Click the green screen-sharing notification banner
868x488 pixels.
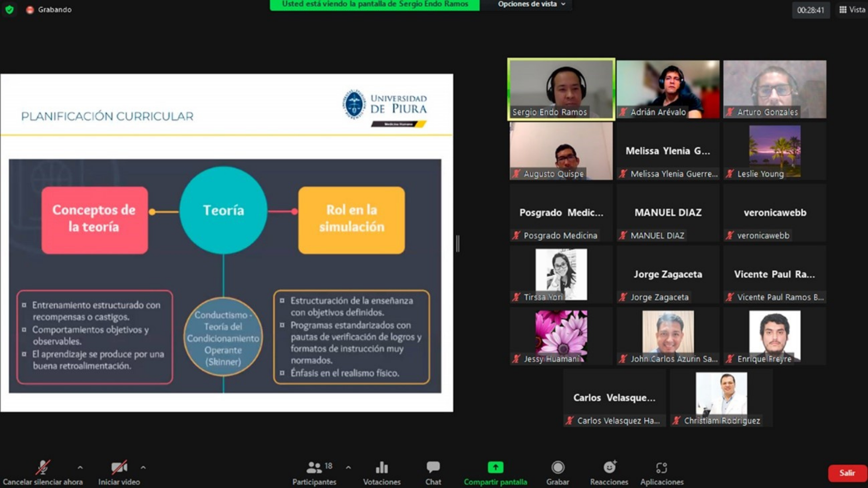pyautogui.click(x=374, y=4)
